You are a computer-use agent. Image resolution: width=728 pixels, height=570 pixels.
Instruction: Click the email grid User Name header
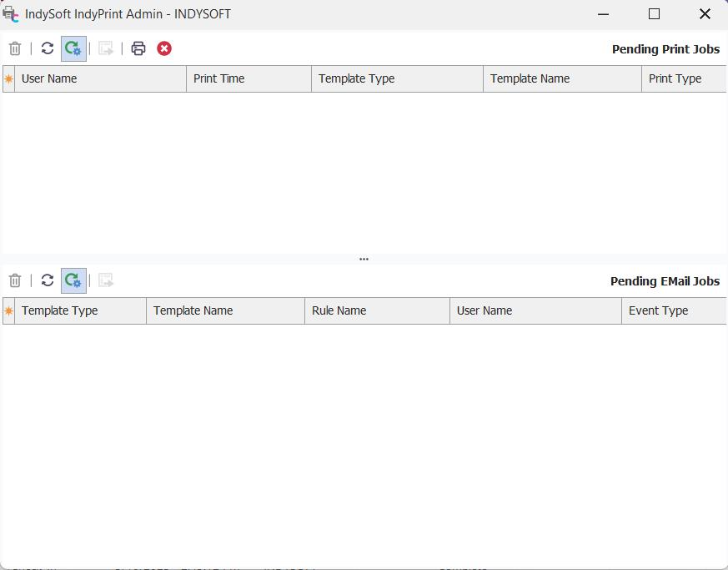coord(535,311)
